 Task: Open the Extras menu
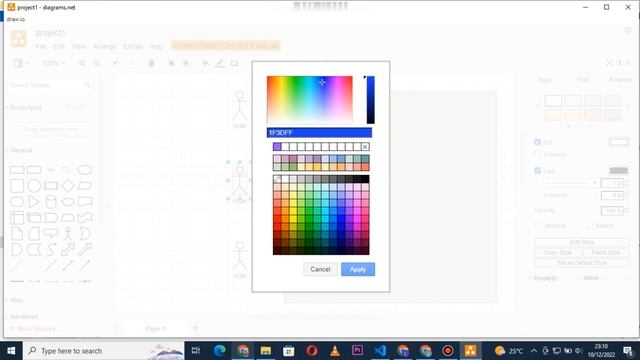coord(133,46)
